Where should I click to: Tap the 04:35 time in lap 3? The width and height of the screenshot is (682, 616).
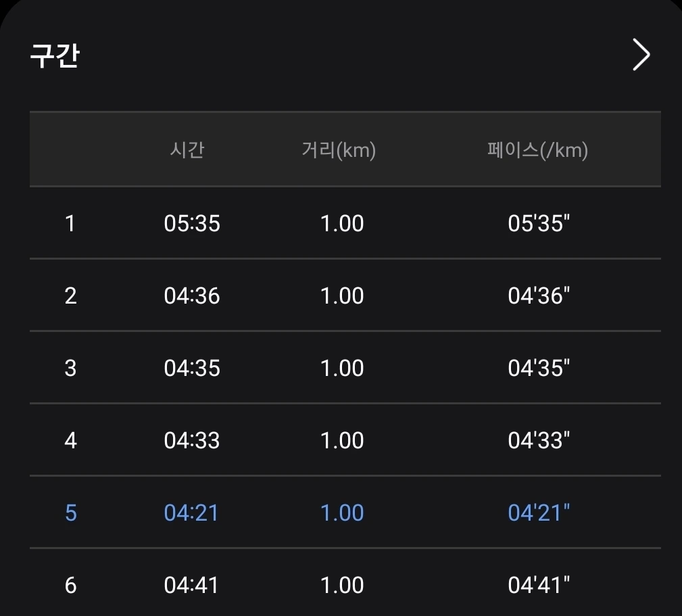pyautogui.click(x=192, y=368)
